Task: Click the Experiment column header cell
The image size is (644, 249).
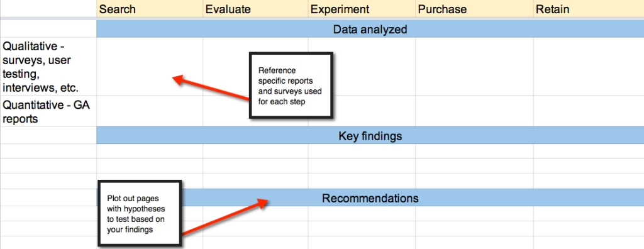Action: [362, 9]
